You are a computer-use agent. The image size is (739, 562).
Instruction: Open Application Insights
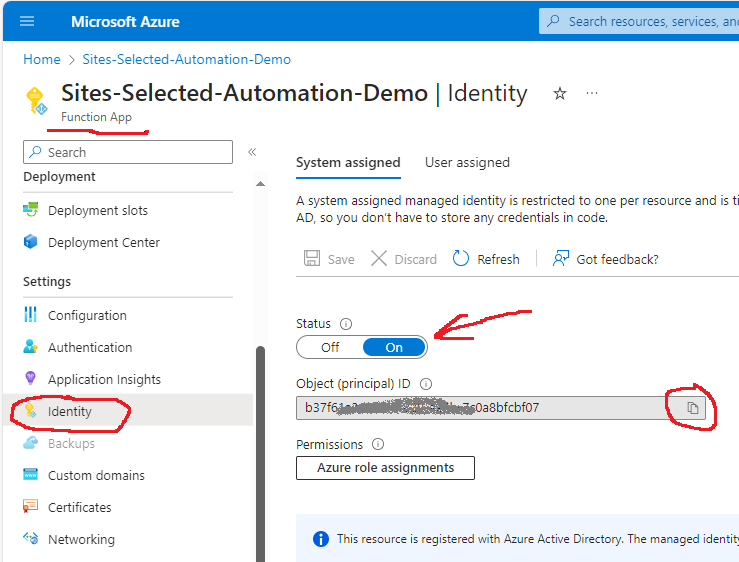(104, 380)
